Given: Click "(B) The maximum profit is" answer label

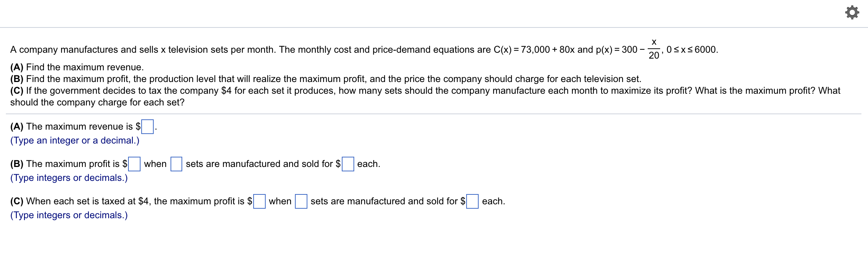Looking at the screenshot, I should (x=68, y=164).
